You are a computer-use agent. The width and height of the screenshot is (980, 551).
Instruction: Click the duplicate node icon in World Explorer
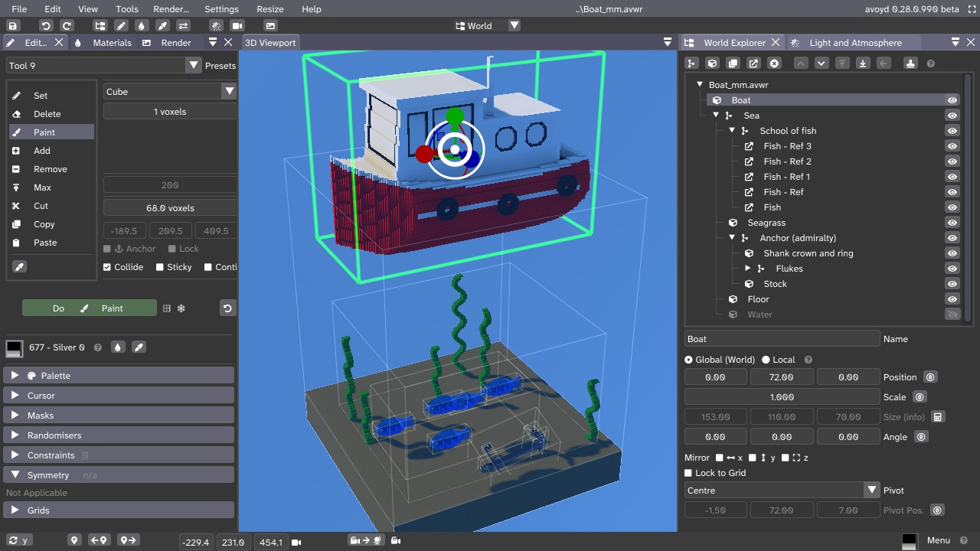(733, 64)
